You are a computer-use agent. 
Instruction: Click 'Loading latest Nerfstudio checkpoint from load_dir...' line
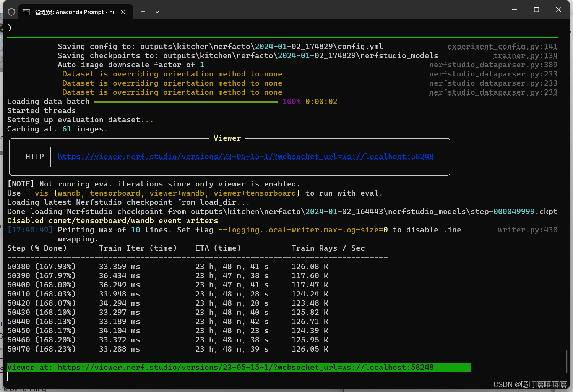(128, 202)
